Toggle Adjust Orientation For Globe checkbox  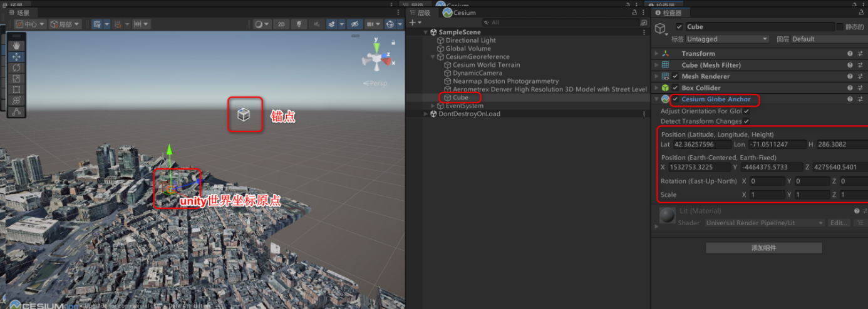tap(746, 111)
